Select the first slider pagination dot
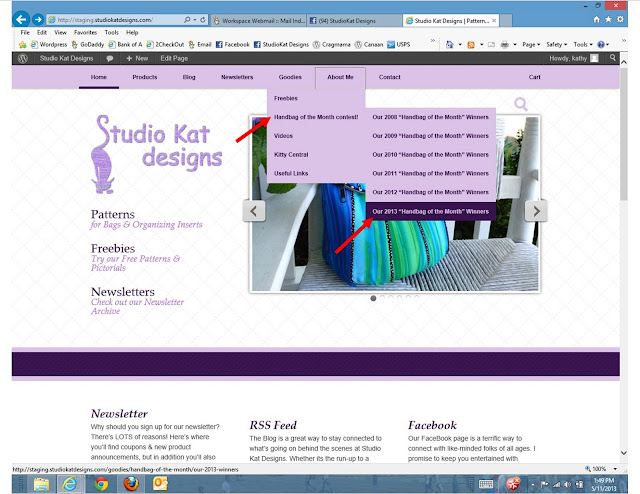The height and width of the screenshot is (494, 640). pyautogui.click(x=373, y=298)
